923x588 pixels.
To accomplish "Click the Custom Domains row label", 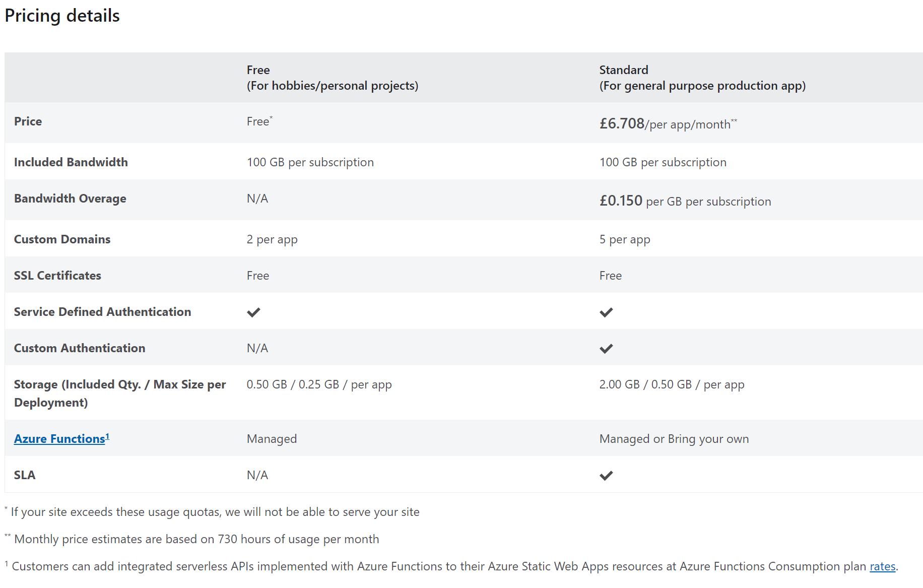I will (x=62, y=239).
